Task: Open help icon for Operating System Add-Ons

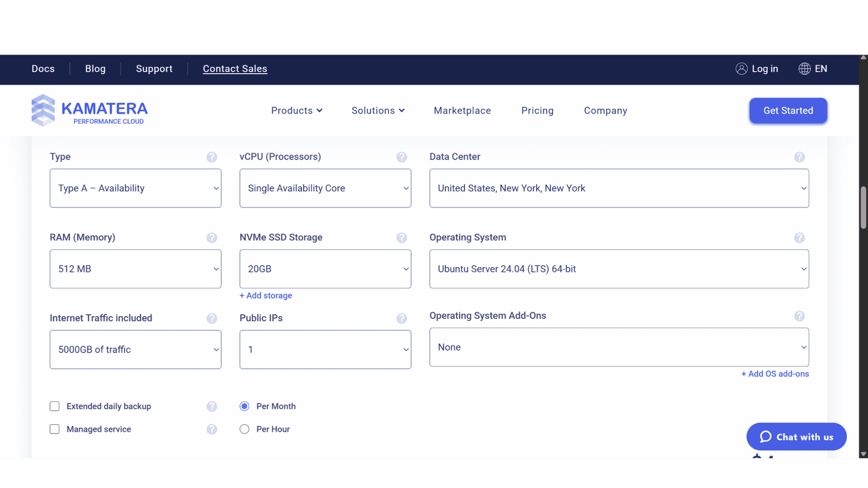Action: (799, 316)
